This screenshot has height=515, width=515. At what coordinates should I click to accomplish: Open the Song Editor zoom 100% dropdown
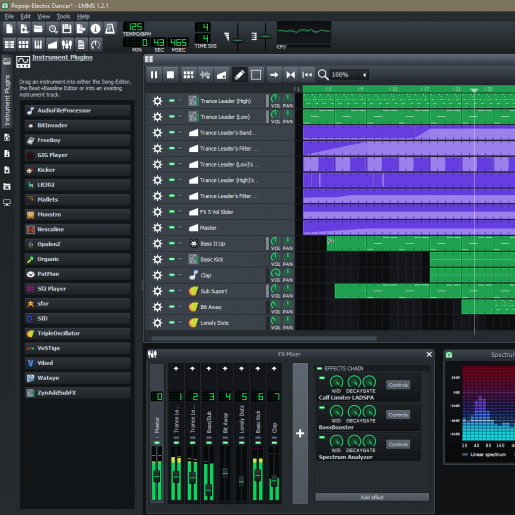tap(349, 75)
